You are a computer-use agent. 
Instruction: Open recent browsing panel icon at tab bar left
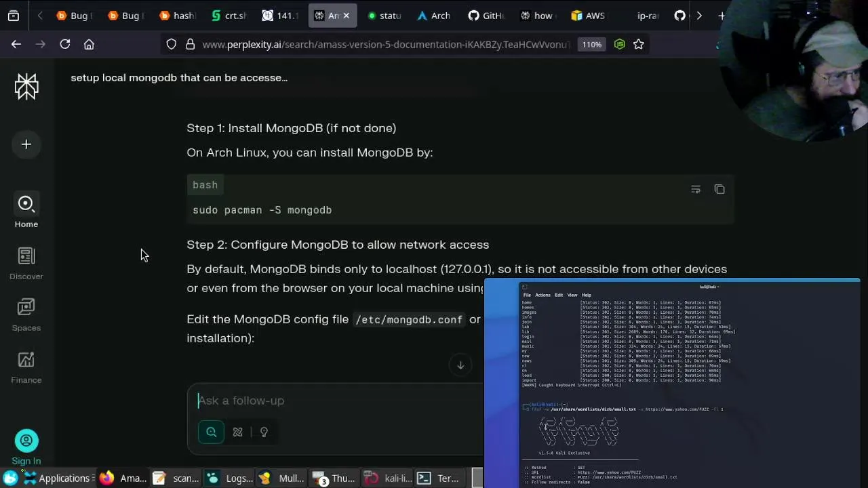click(14, 16)
